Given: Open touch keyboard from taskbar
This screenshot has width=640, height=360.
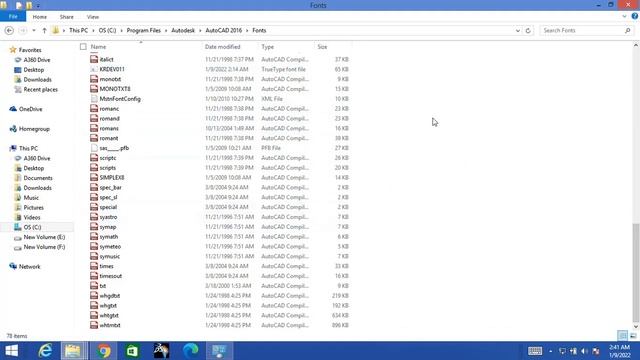Looking at the screenshot, I should [x=535, y=351].
